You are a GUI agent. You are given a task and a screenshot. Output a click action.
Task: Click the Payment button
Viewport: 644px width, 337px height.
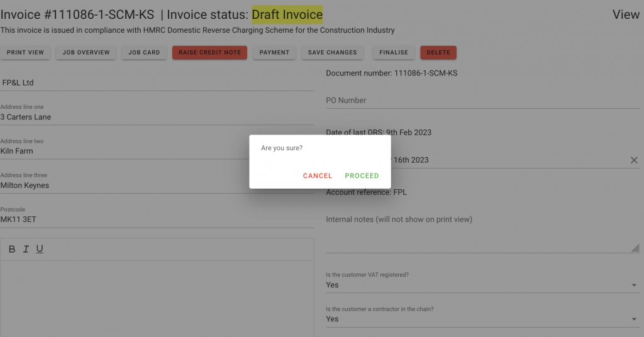point(274,53)
